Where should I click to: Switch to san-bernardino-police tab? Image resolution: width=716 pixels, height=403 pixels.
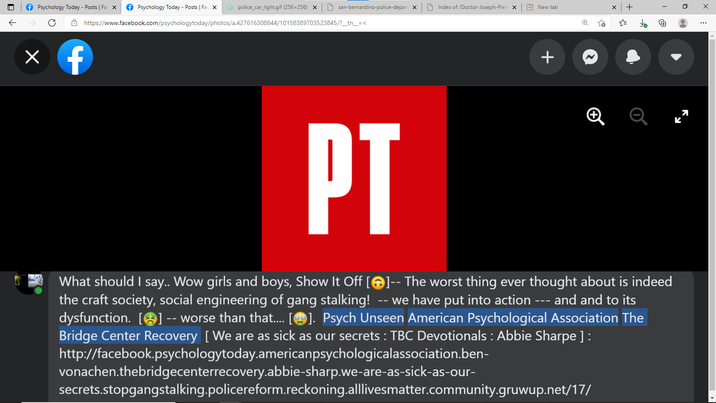coord(372,7)
